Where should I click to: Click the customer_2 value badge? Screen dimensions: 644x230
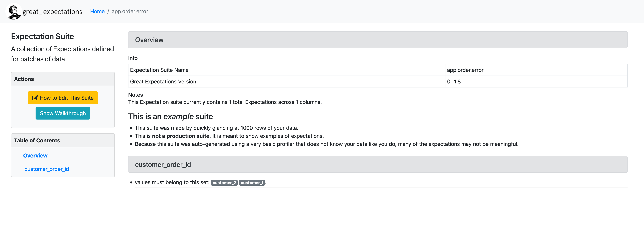pyautogui.click(x=224, y=183)
